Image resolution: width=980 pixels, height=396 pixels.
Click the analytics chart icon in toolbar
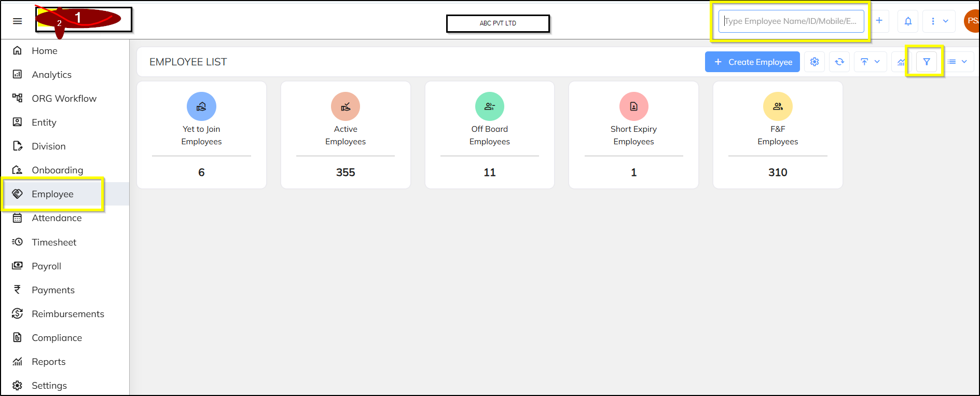(x=901, y=62)
